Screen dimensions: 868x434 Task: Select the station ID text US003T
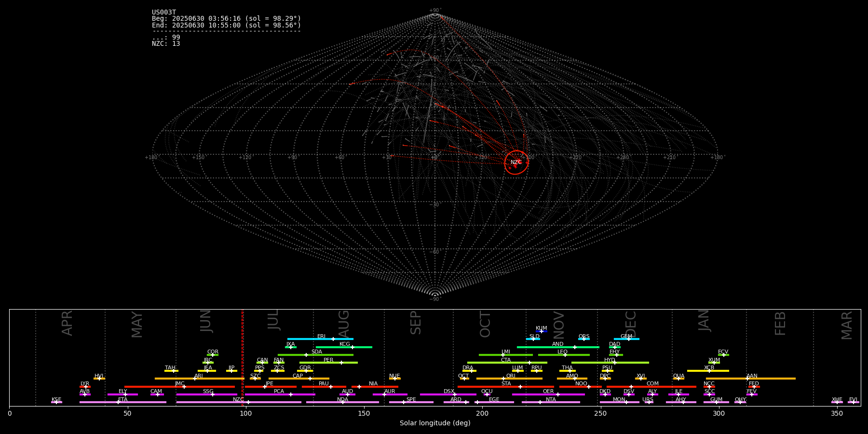(164, 13)
